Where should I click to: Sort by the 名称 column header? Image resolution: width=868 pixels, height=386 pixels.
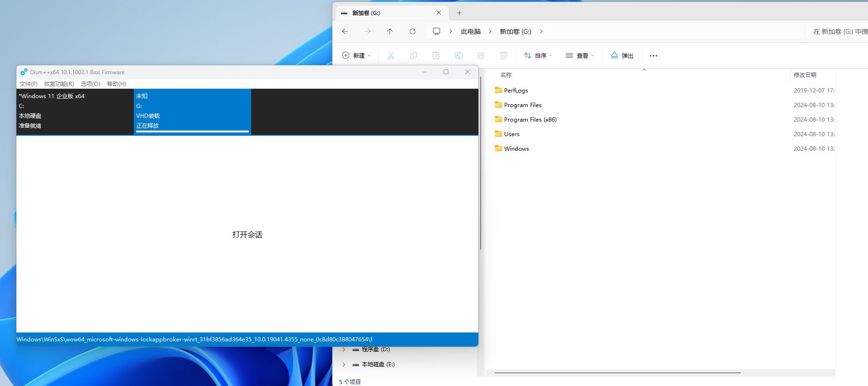tap(506, 75)
